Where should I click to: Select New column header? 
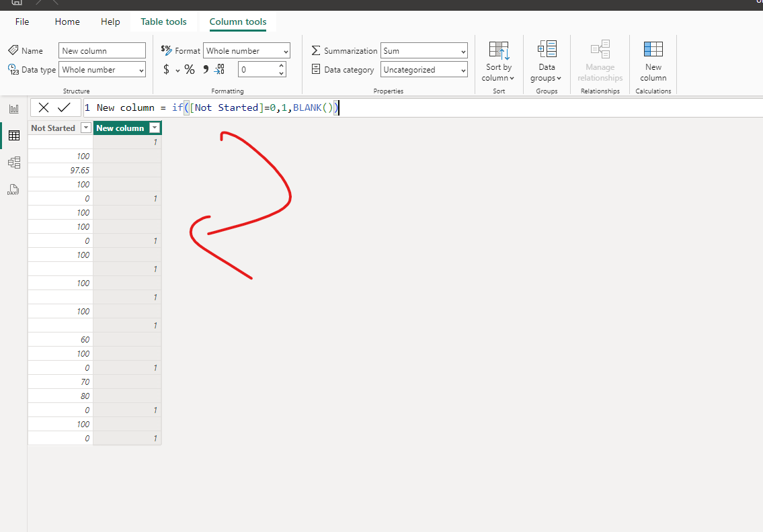120,128
